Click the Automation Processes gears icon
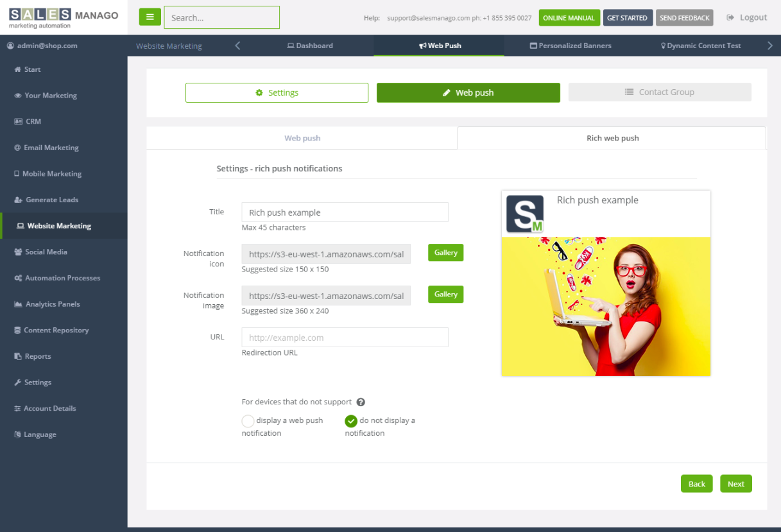This screenshot has width=781, height=532. click(x=18, y=278)
